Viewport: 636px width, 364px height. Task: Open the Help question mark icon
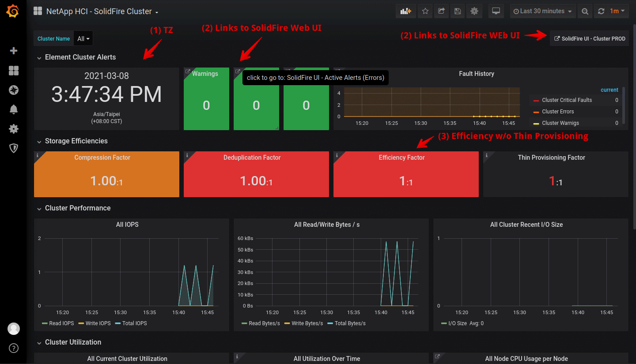[x=14, y=349]
